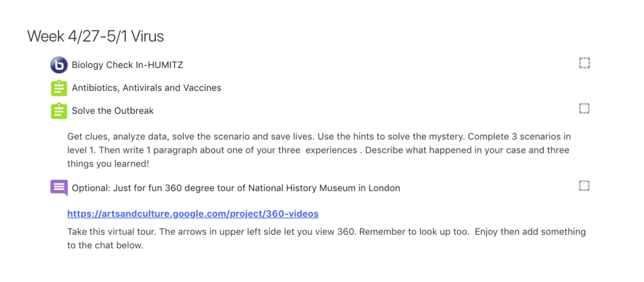
Task: Mark Biology Check In-HUMITZ as complete
Action: click(x=584, y=63)
